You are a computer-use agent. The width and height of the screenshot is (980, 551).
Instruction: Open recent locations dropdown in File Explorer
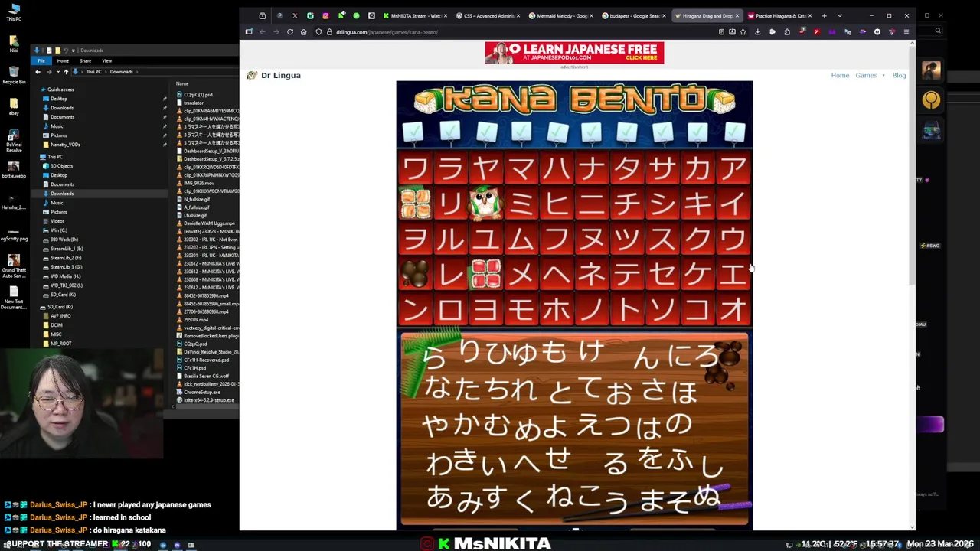point(57,72)
